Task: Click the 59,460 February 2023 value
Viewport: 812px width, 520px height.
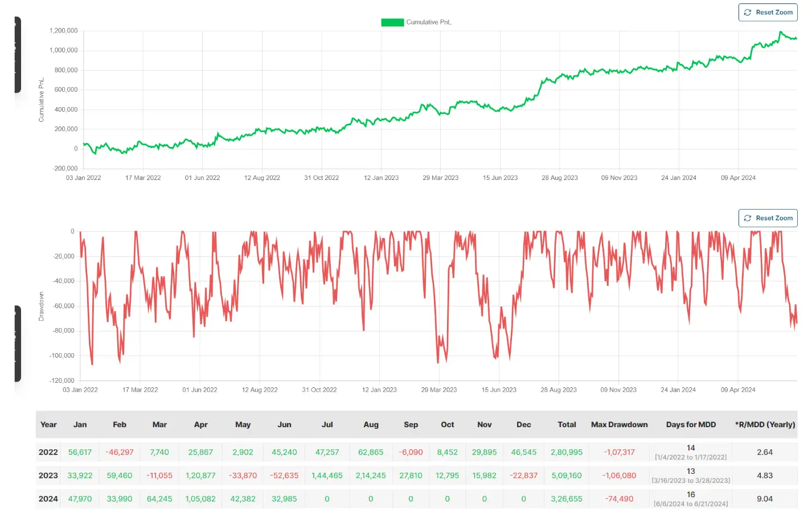Action: click(120, 476)
